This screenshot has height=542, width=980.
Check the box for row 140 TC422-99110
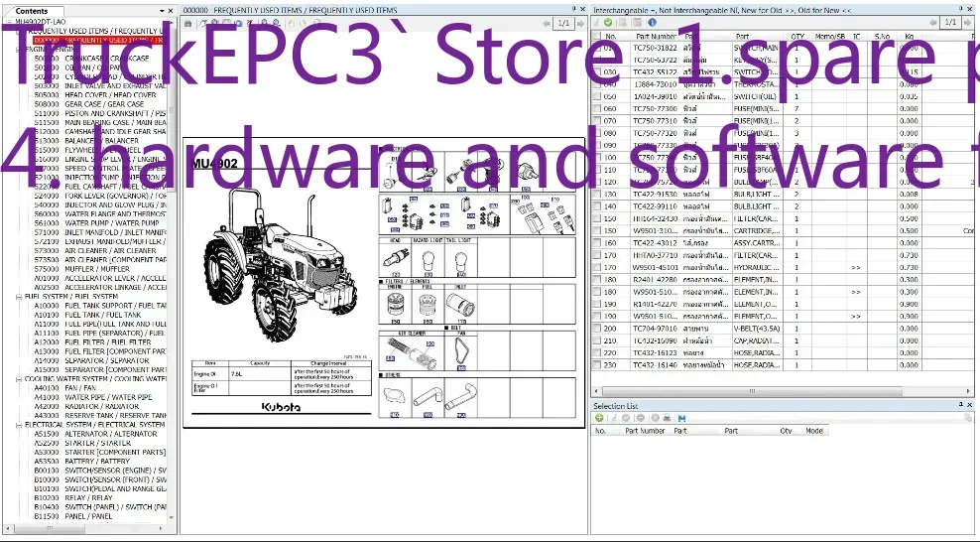pos(597,206)
